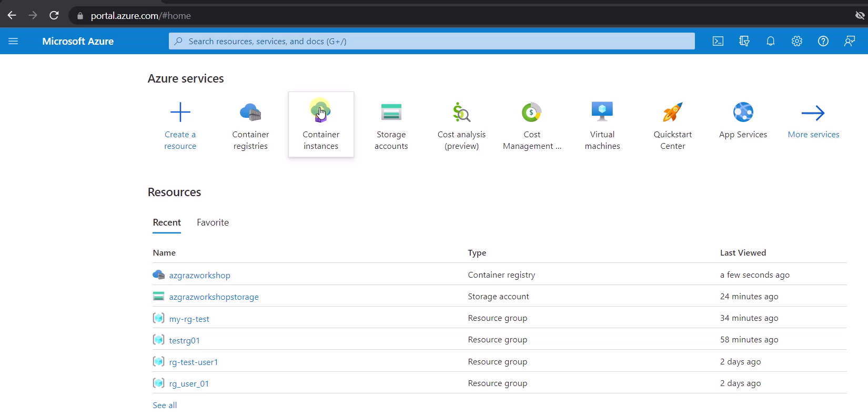Open Cost Management service icon
Image resolution: width=868 pixels, height=416 pixels.
click(x=532, y=112)
